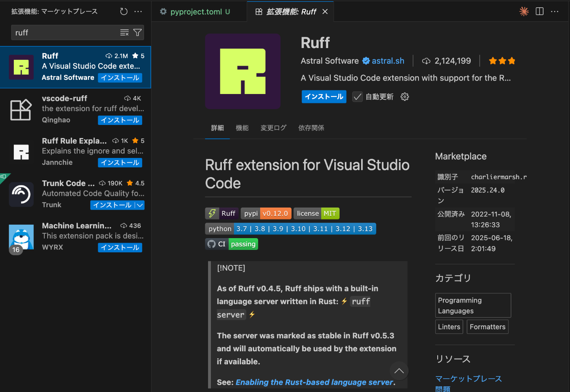Toggle the auto update checkbox
The image size is (570, 392).
pyautogui.click(x=357, y=96)
